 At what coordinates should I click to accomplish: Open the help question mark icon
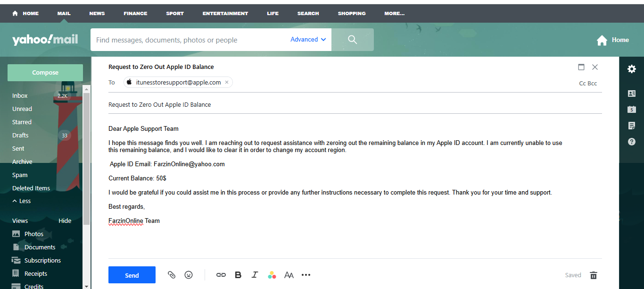(632, 142)
